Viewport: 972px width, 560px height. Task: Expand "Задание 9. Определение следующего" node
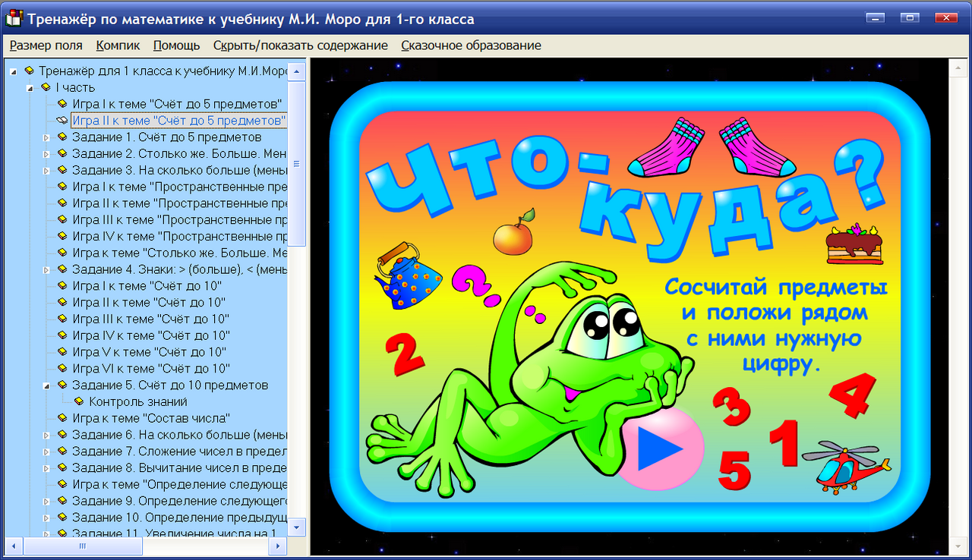[46, 501]
